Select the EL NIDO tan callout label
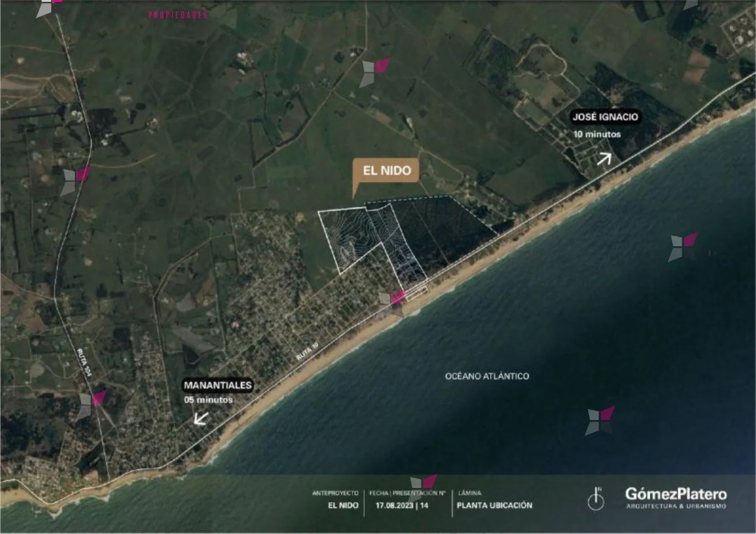This screenshot has height=534, width=756. 386,171
